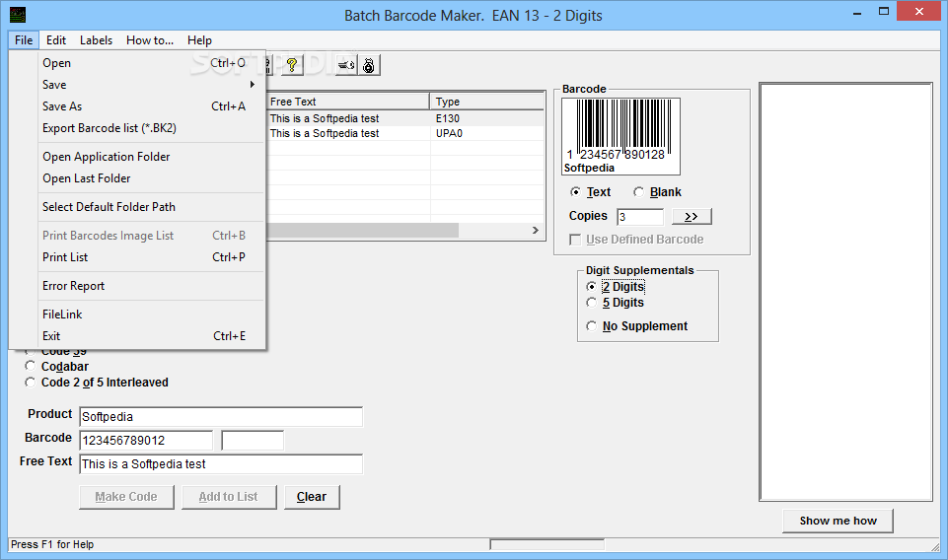The height and width of the screenshot is (560, 948).
Task: Click into the Barcode number field
Action: (x=146, y=441)
